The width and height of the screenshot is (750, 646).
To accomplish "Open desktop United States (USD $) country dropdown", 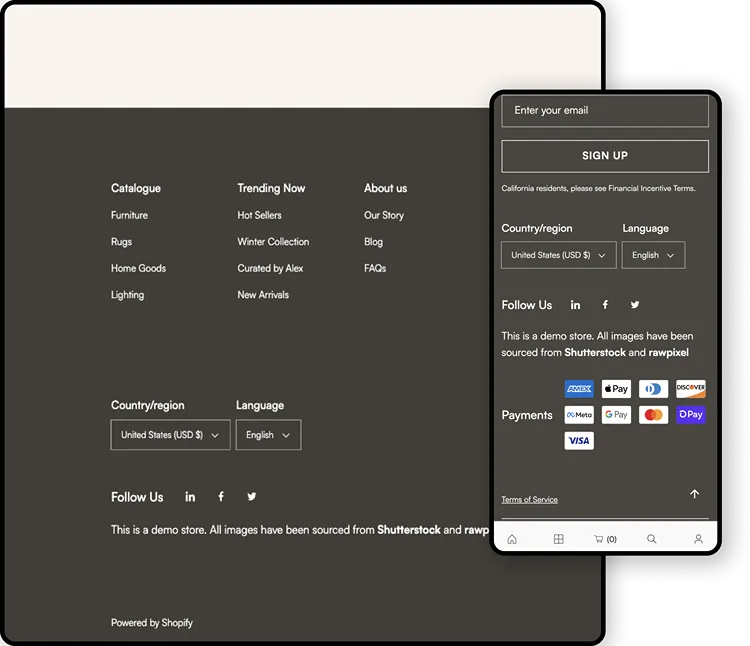I will pos(170,435).
